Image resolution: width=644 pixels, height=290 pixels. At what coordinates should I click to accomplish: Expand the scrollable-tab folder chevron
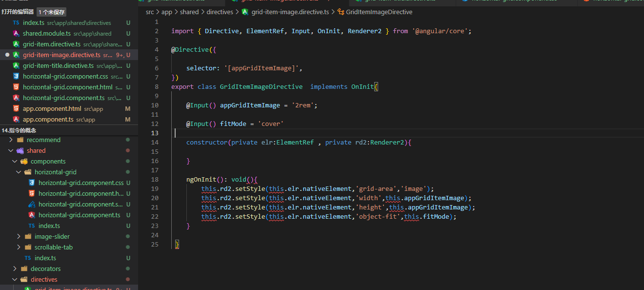pos(19,248)
